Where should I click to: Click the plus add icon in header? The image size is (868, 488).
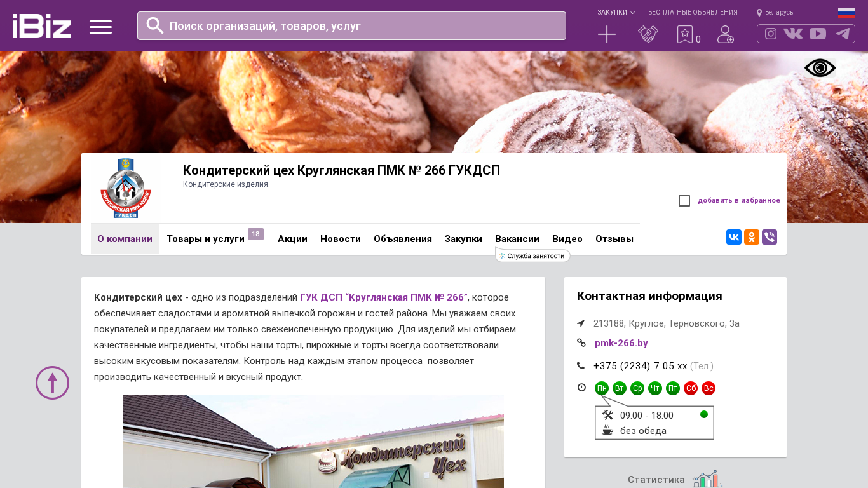(x=607, y=34)
